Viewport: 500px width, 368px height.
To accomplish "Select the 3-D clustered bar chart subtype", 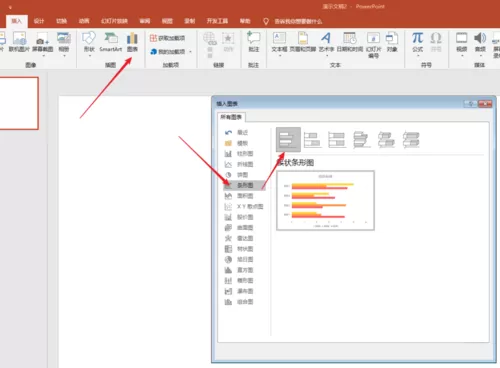I will [x=362, y=140].
